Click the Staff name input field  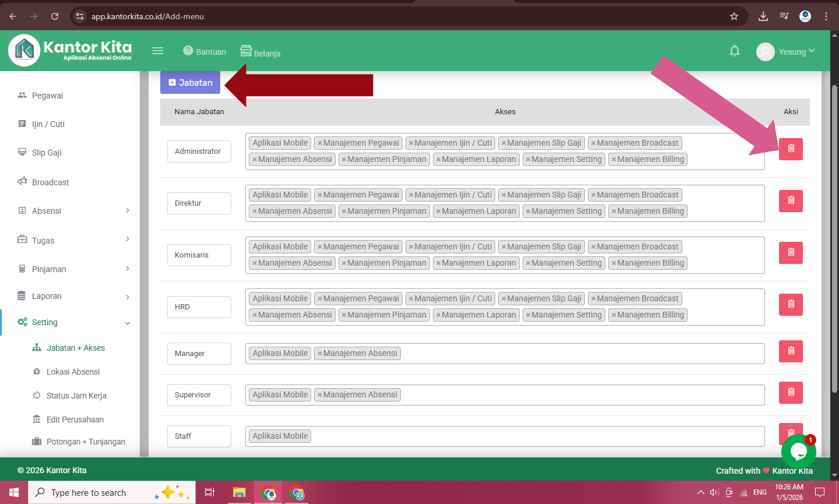click(199, 436)
